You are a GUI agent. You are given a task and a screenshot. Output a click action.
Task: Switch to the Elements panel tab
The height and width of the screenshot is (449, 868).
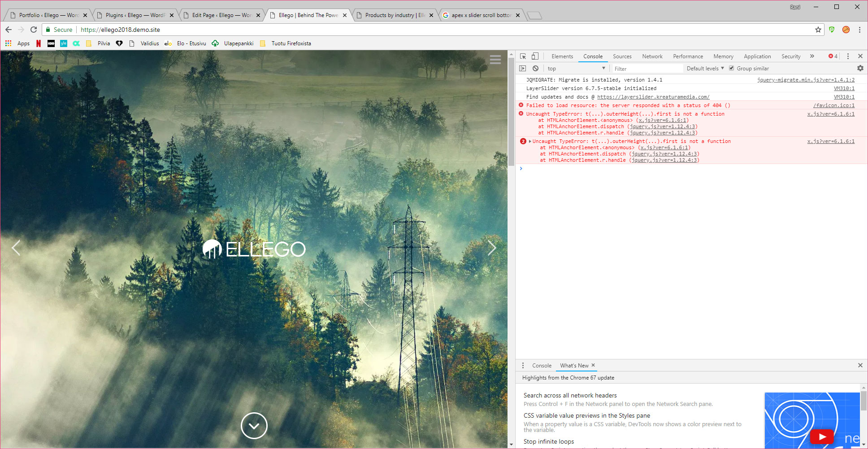coord(562,56)
